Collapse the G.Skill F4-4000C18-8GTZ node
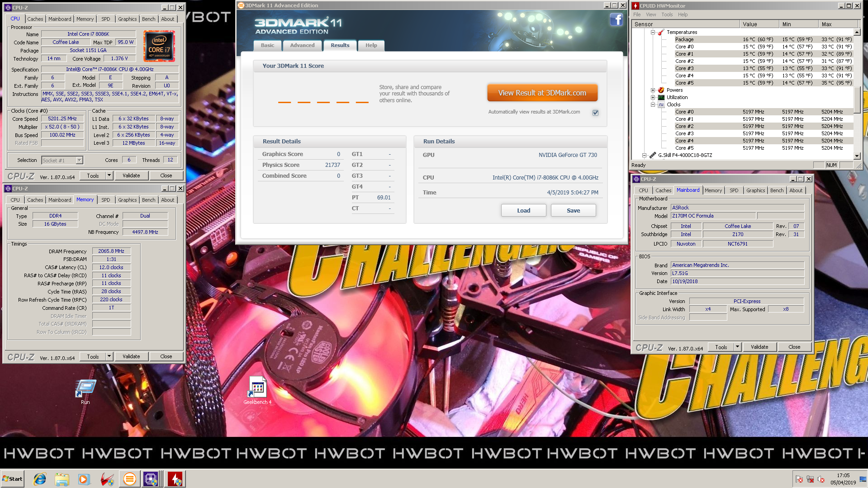The height and width of the screenshot is (488, 868). click(x=644, y=155)
